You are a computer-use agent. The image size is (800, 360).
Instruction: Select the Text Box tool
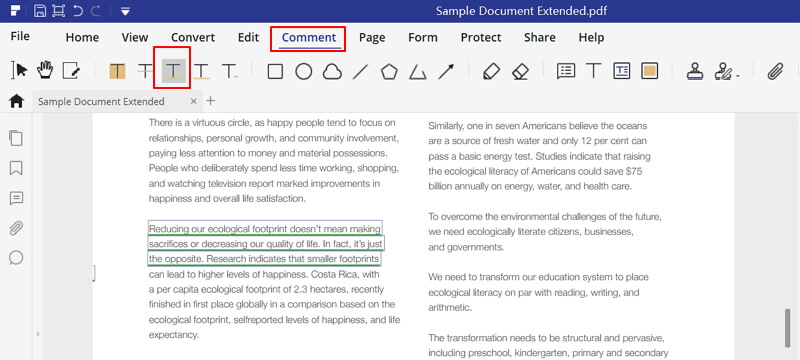coord(621,71)
